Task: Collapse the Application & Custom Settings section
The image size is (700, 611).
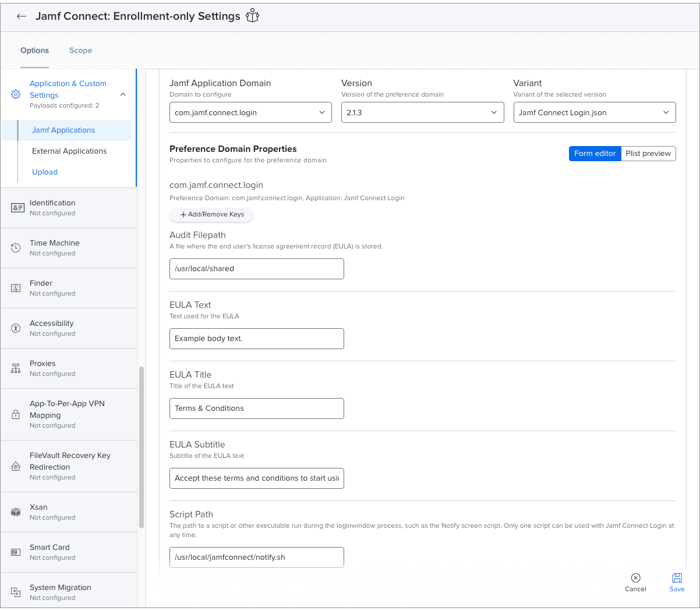Action: [123, 94]
